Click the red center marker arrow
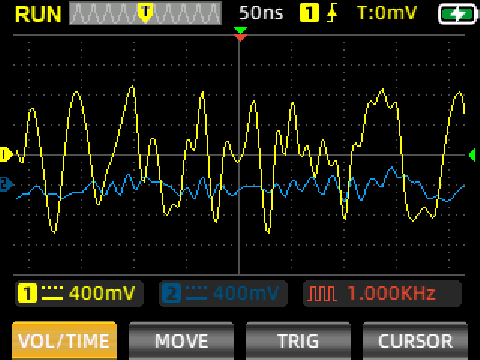 [x=240, y=38]
